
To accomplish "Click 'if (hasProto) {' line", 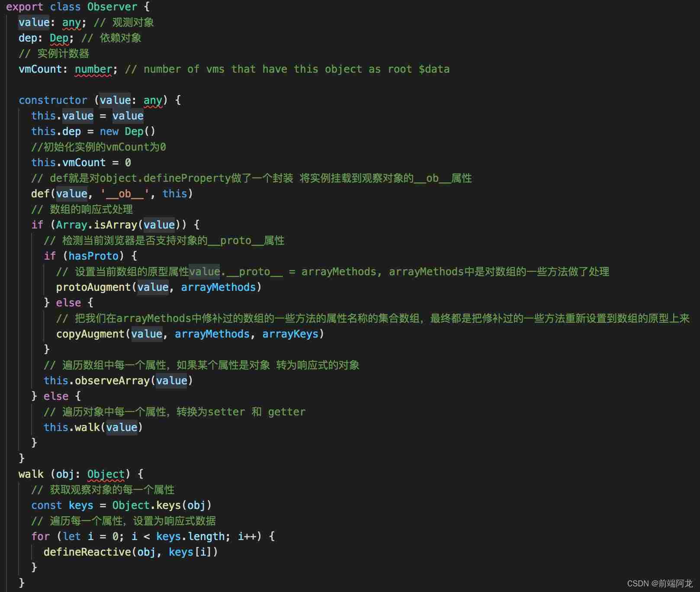I will click(90, 256).
